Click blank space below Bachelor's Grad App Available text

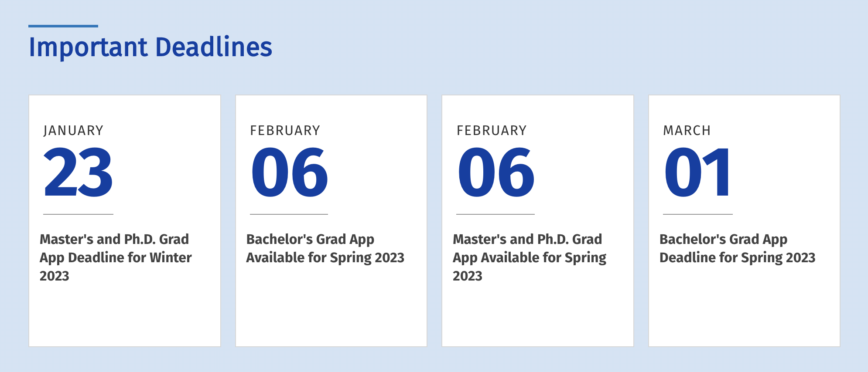pos(331,305)
